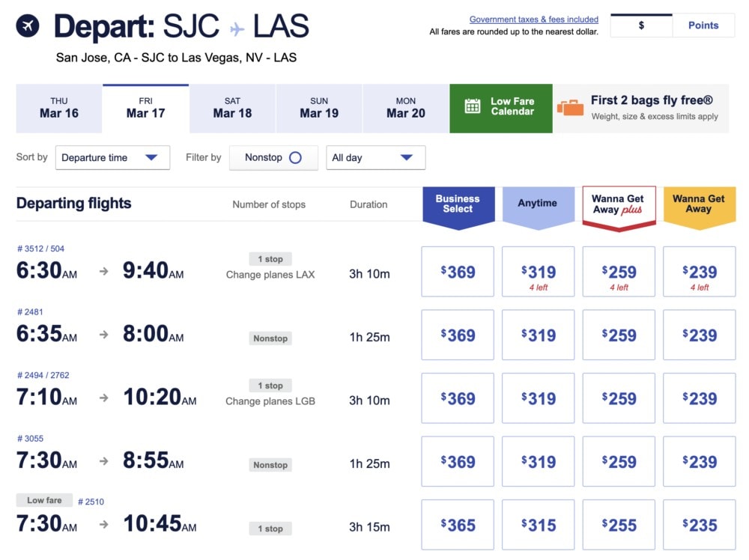
Task: Click the calendar icon on Low Fare Calendar
Action: coord(473,106)
